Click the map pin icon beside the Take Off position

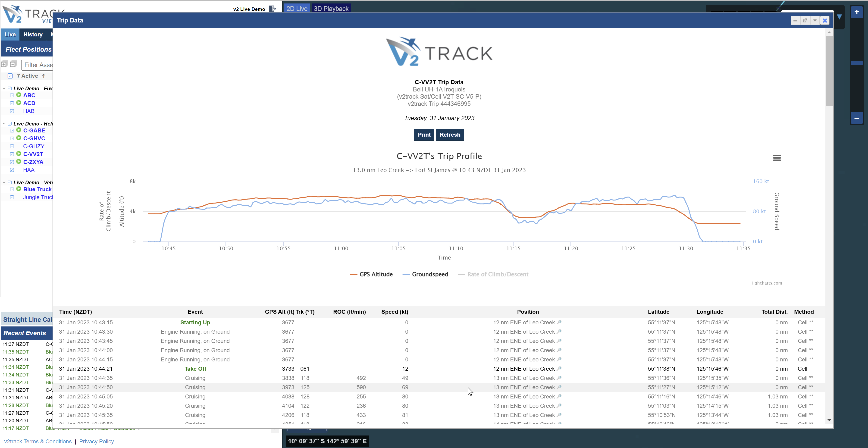point(559,369)
